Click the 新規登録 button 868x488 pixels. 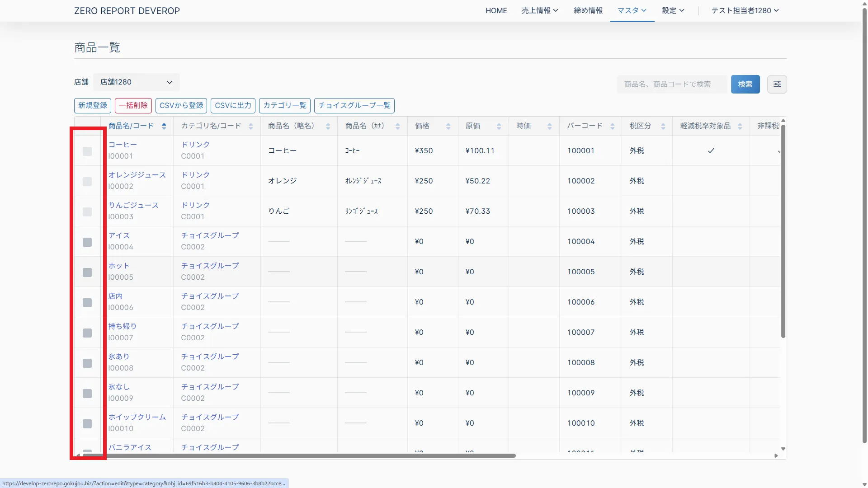93,105
